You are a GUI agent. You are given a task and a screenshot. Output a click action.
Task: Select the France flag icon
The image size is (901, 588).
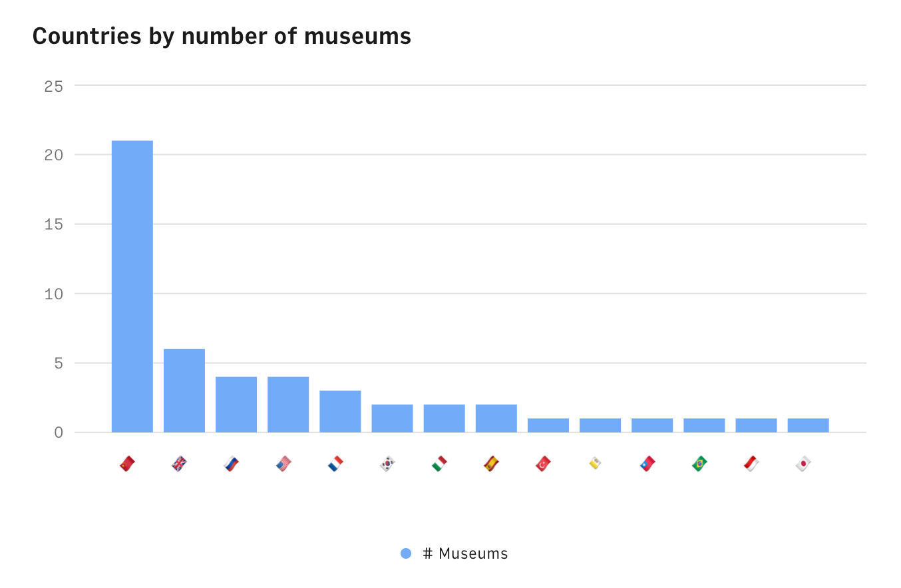pyautogui.click(x=335, y=464)
